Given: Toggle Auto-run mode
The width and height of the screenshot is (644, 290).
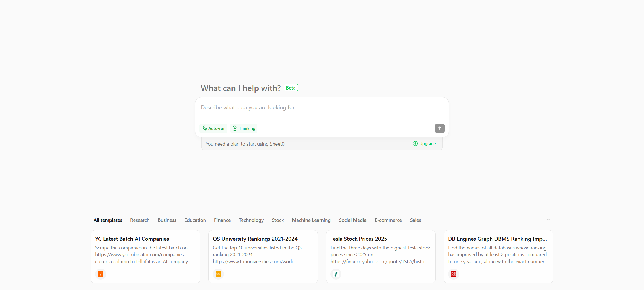Looking at the screenshot, I should (x=214, y=128).
